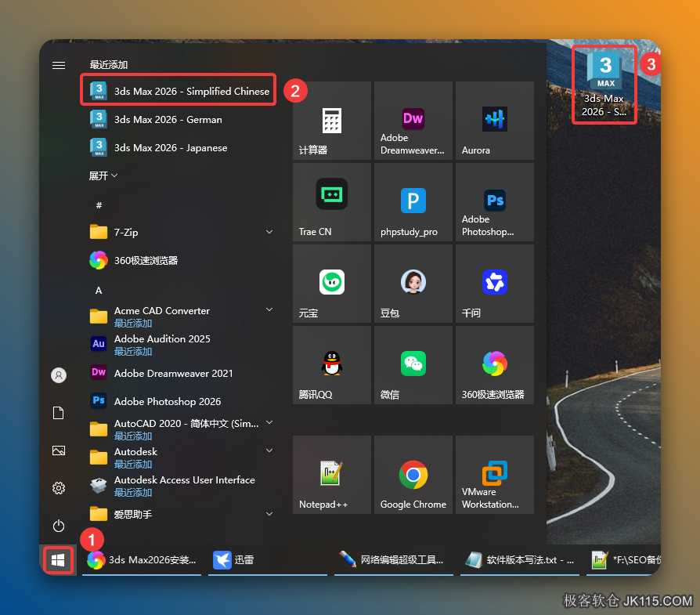
Task: Switch to 网络编辑超级工具 taskbar window
Action: (x=394, y=559)
